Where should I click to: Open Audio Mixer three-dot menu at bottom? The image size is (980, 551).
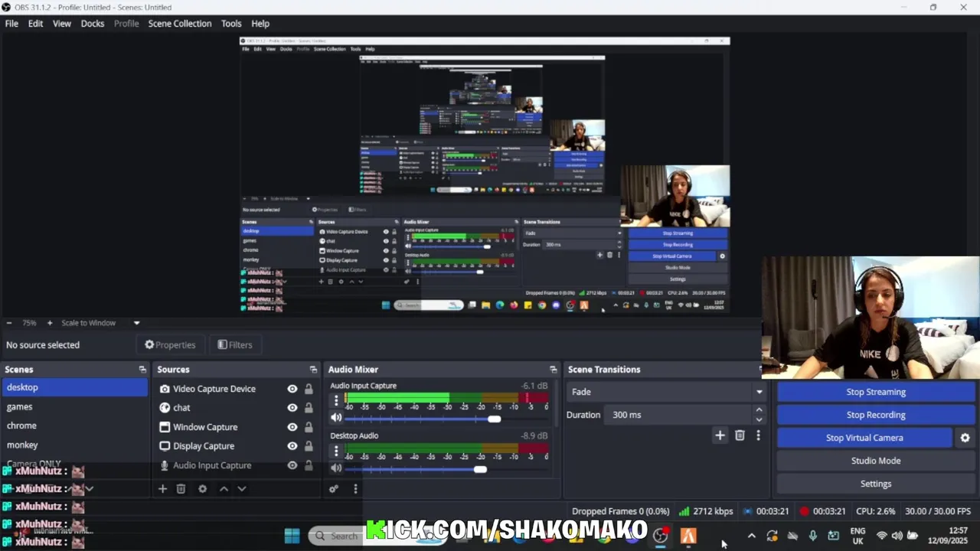[x=355, y=489]
